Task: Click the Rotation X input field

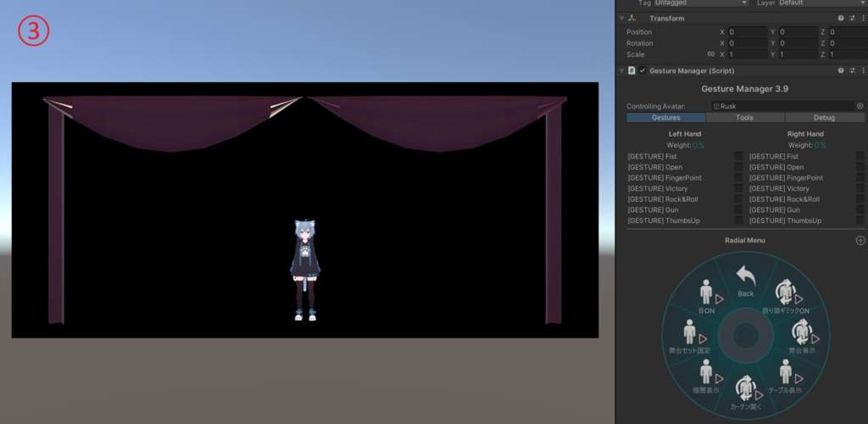Action: [748, 43]
